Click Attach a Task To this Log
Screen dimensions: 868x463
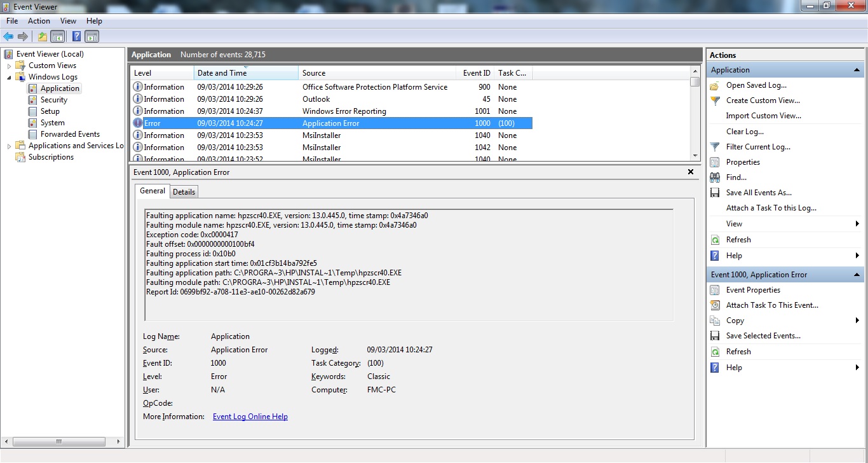771,208
